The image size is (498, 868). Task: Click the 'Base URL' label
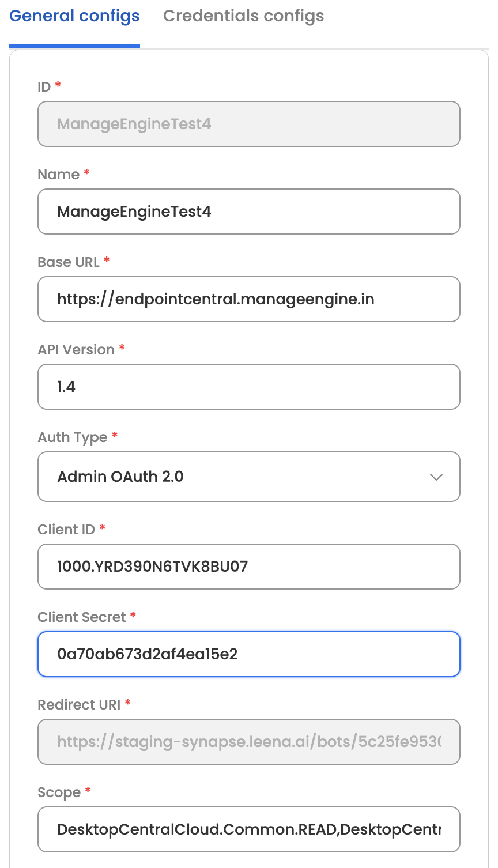(x=69, y=262)
